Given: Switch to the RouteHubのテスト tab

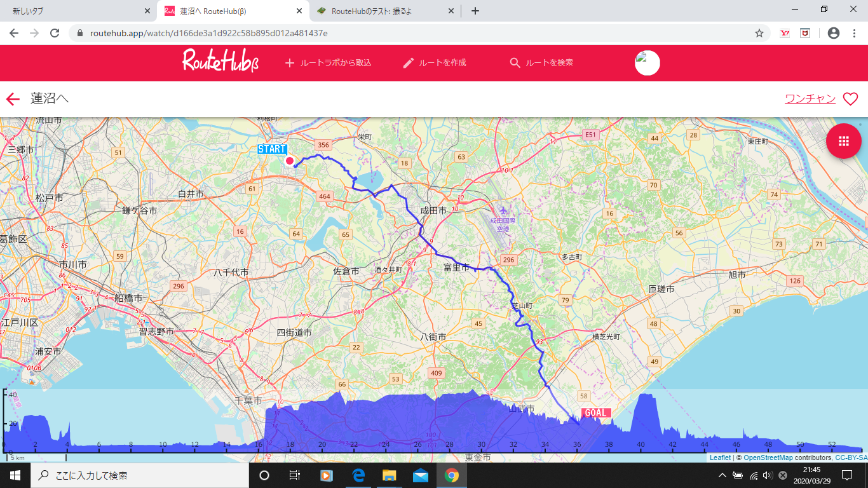Looking at the screenshot, I should point(385,11).
